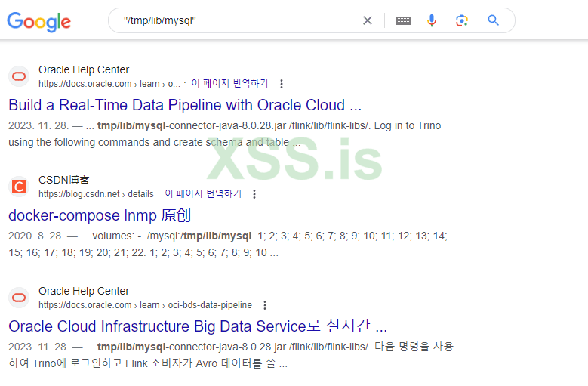588x386 pixels.
Task: Click the first result snippet mentioning "Log in to Trino"
Action: [225, 134]
